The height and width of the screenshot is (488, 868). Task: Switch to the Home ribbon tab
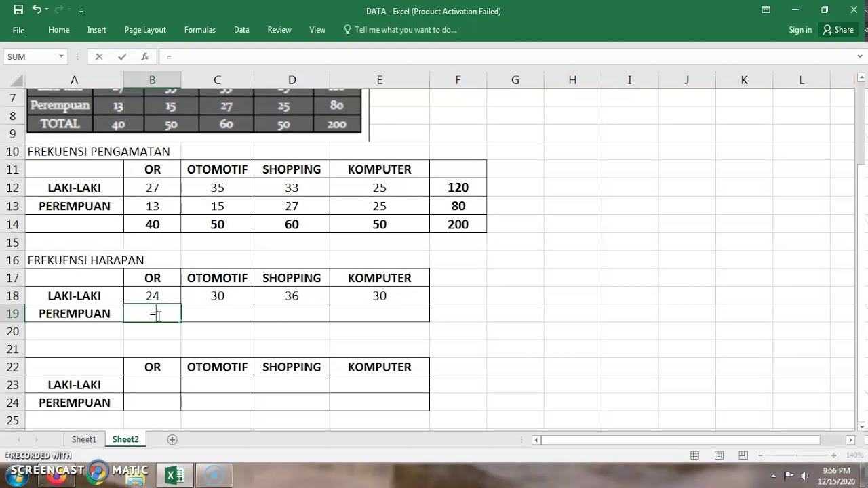coord(59,30)
